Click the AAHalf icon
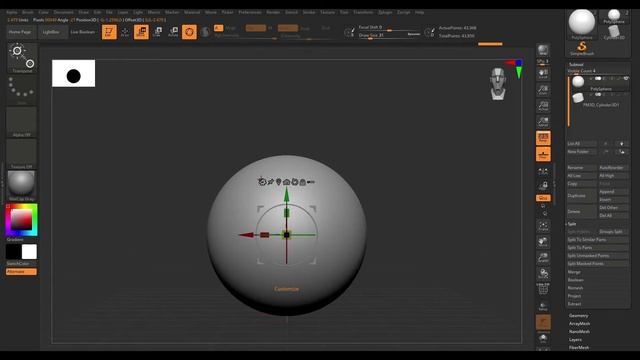 coord(543,122)
